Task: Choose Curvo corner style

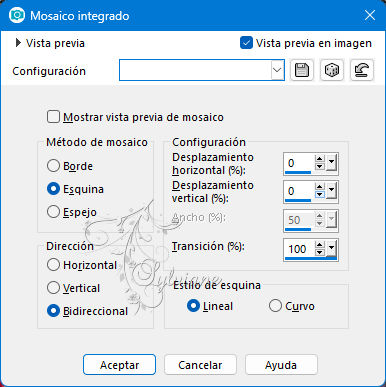Action: [x=275, y=306]
